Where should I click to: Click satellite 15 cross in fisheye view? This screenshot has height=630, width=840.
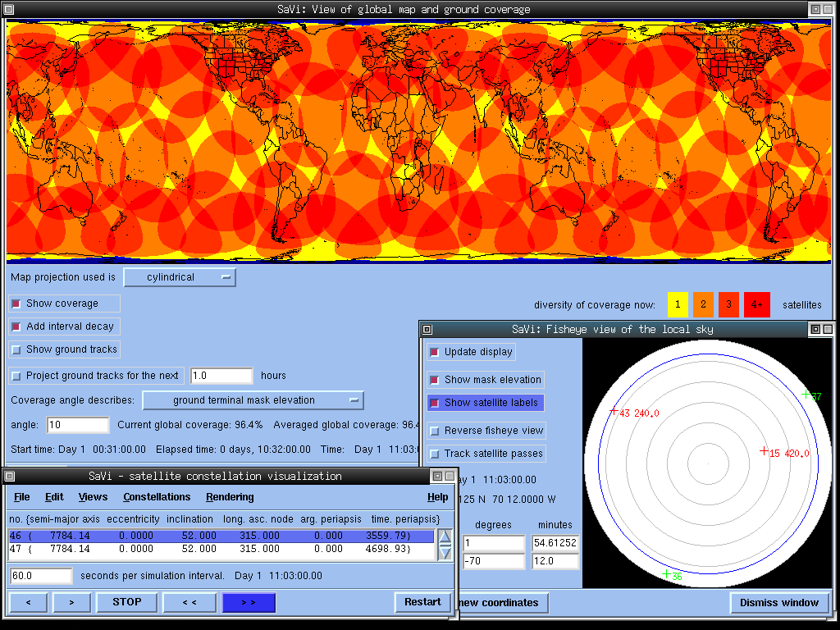(x=765, y=450)
